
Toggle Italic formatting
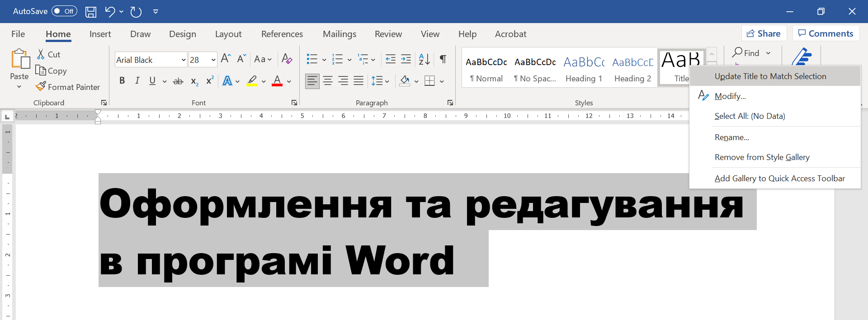tap(137, 81)
